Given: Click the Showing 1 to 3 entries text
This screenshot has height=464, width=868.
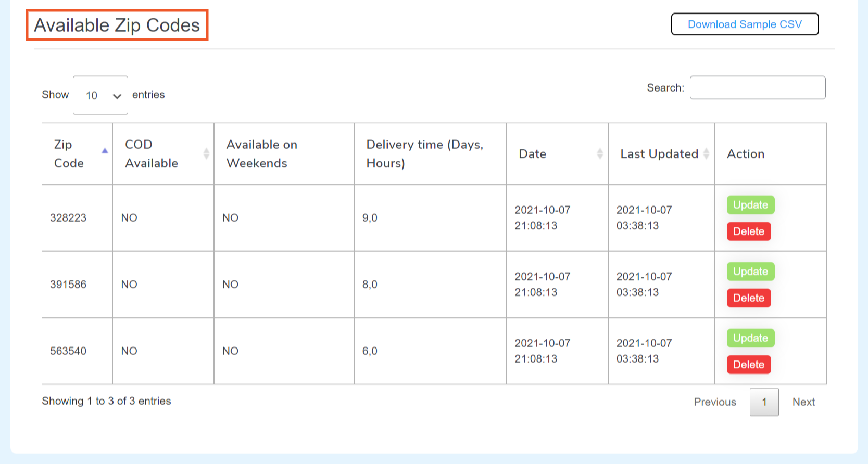Looking at the screenshot, I should 106,401.
